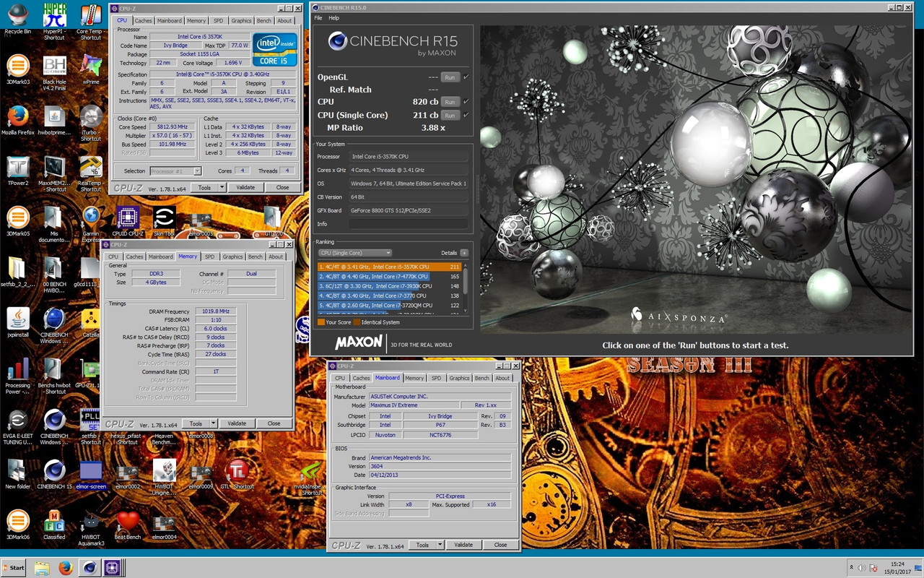
Task: Toggle the CPU Single Core test checkmark
Action: [x=466, y=115]
